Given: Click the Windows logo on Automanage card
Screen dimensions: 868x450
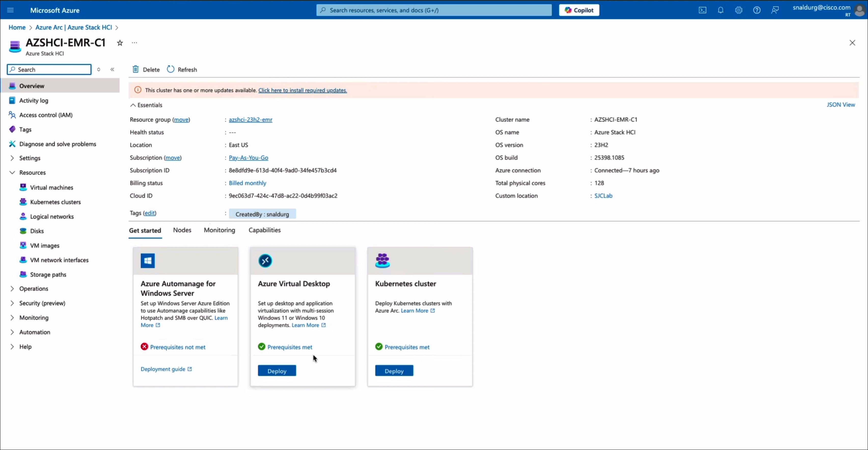Looking at the screenshot, I should [148, 261].
